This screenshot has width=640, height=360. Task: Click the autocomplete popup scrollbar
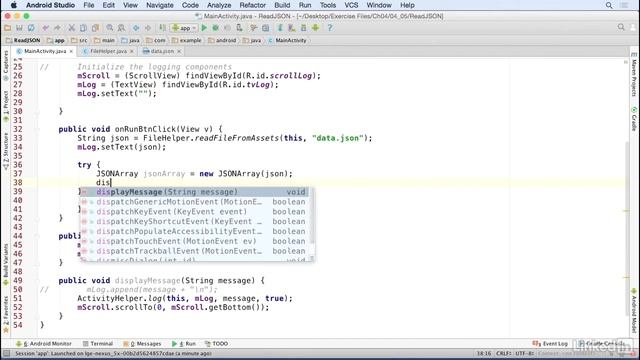coord(312,216)
